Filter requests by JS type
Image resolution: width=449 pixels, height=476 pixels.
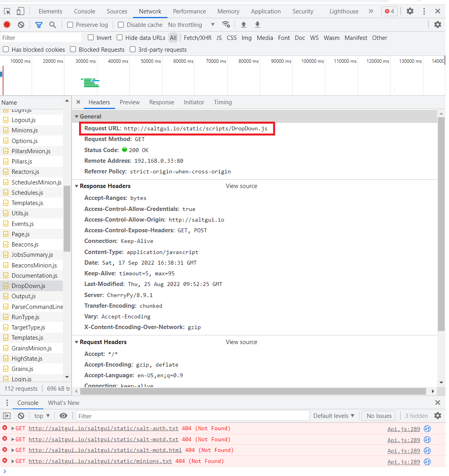219,38
